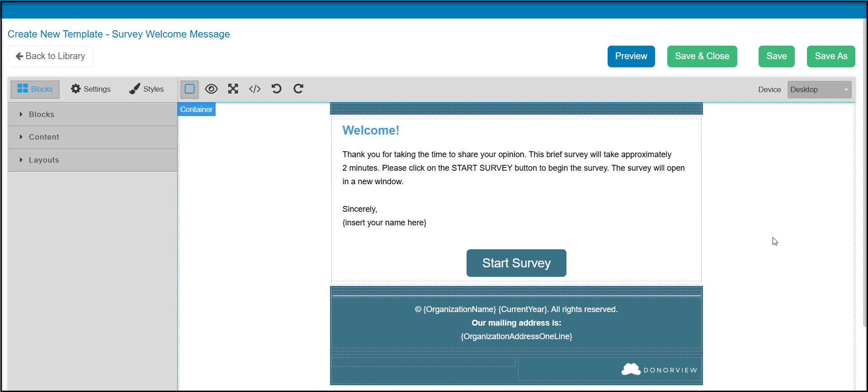
Task: Redo with the clockwise arrow icon
Action: pos(298,89)
